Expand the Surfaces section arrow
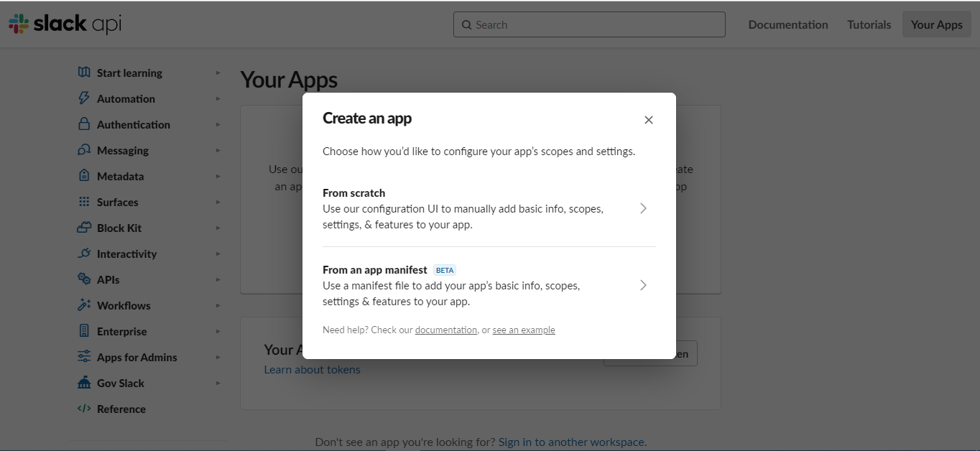Screen dimensions: 980x451 pos(218,202)
